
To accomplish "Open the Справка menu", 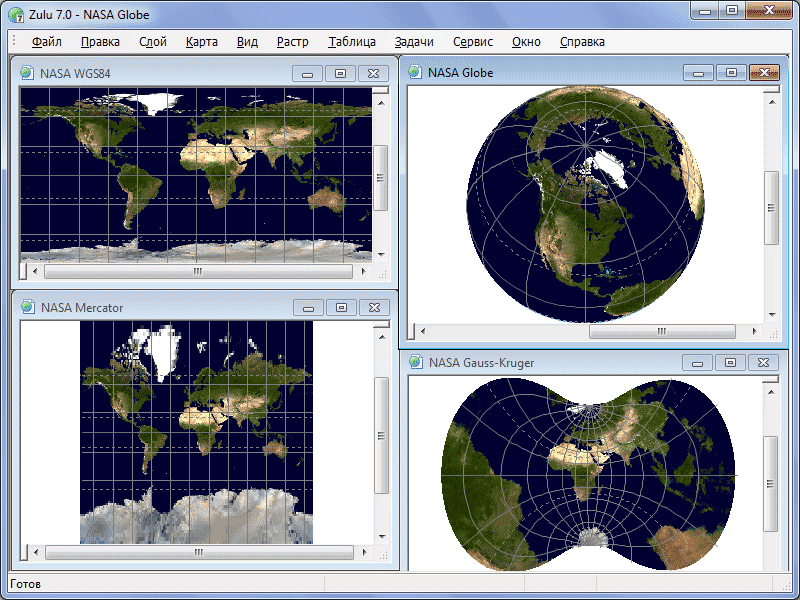I will point(582,42).
